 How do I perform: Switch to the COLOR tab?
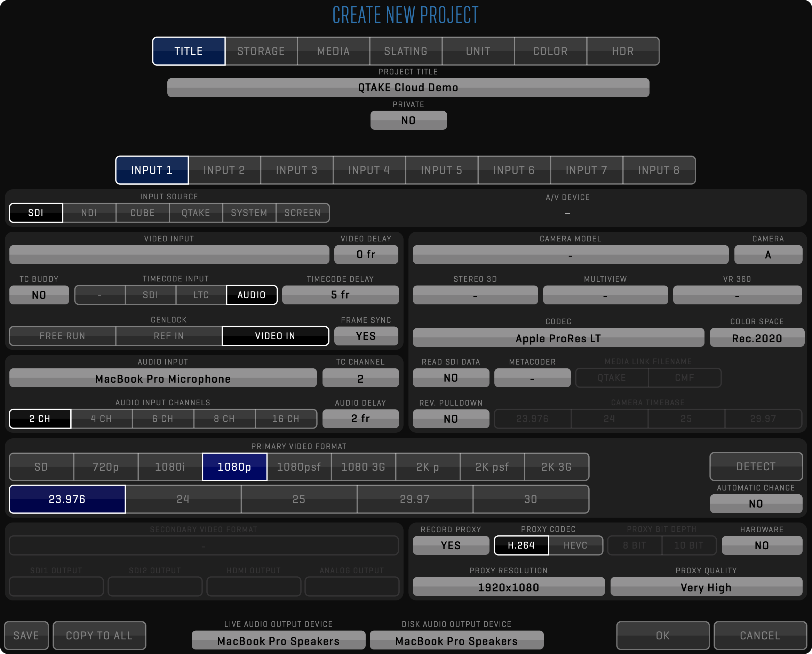tap(550, 51)
